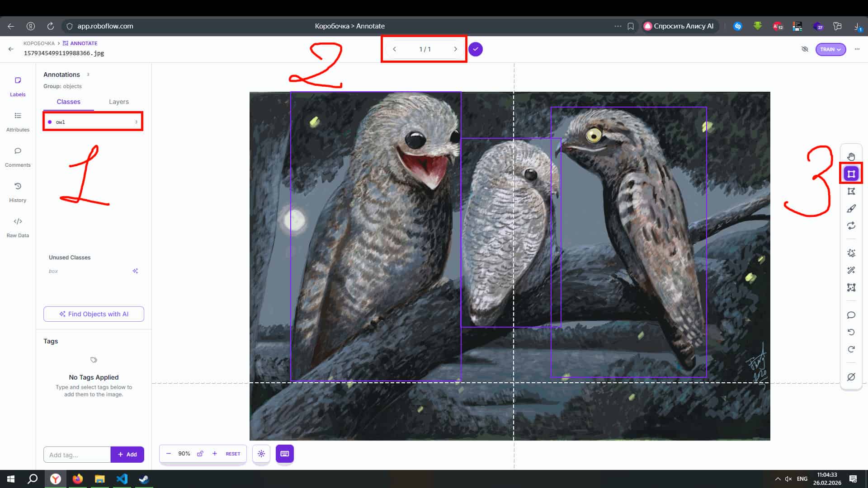Open the Attributes sidebar panel

(18, 122)
